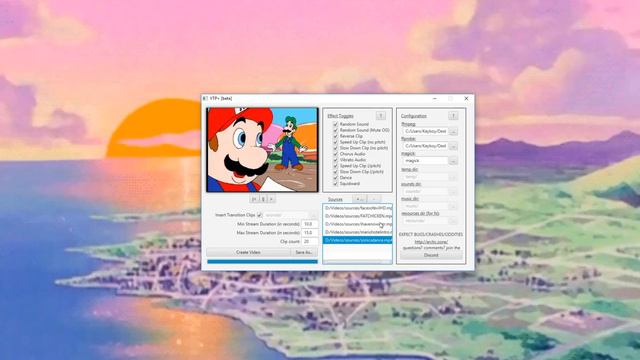Screen dimensions: 640x360
Task: Toggle Random Sound (Mute OG) effect
Action: point(336,130)
